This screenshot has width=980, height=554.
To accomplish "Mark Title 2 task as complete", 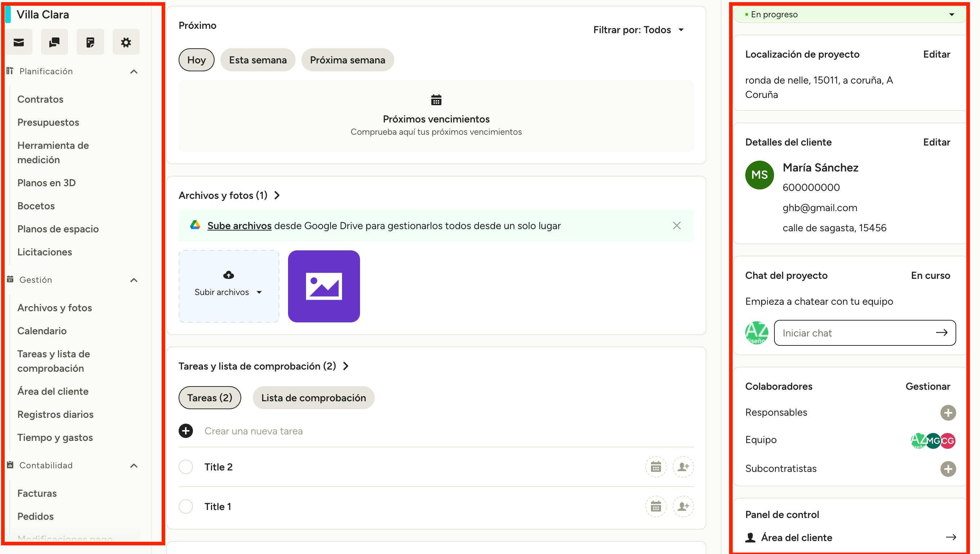I will coord(186,467).
